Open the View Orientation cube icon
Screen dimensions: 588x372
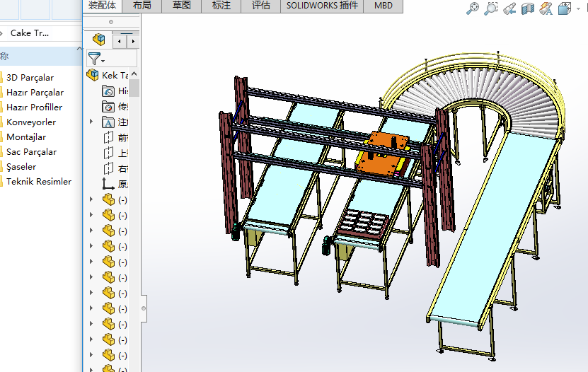tap(564, 8)
